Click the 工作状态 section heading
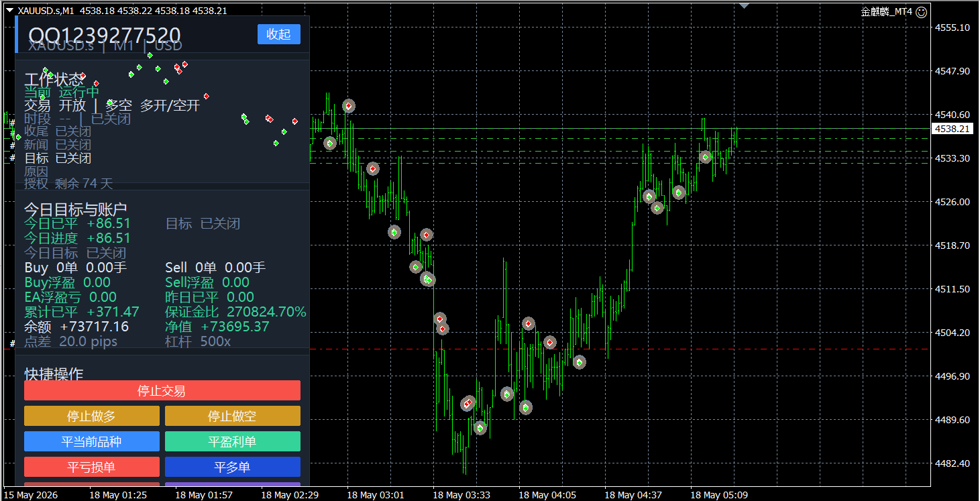 tap(54, 79)
